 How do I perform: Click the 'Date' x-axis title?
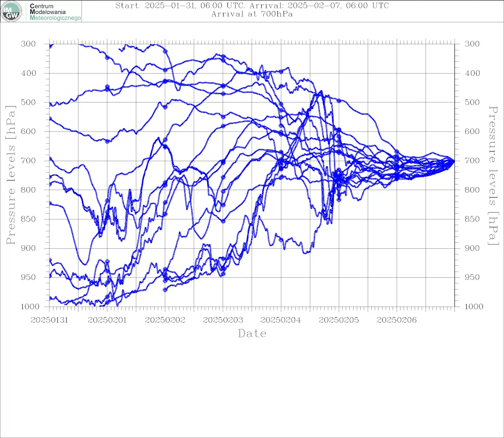click(252, 334)
